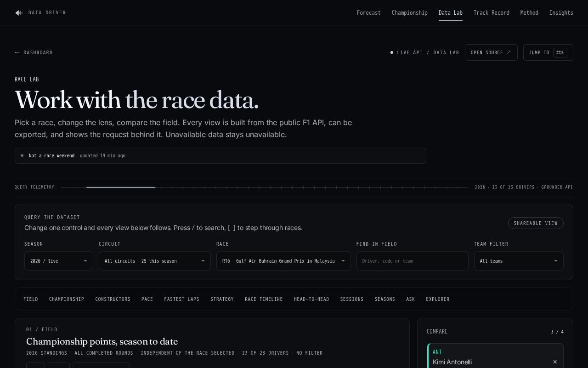Open the Race dropdown showing R16 Bahrain Grand Prix
The height and width of the screenshot is (368, 588).
point(283,261)
